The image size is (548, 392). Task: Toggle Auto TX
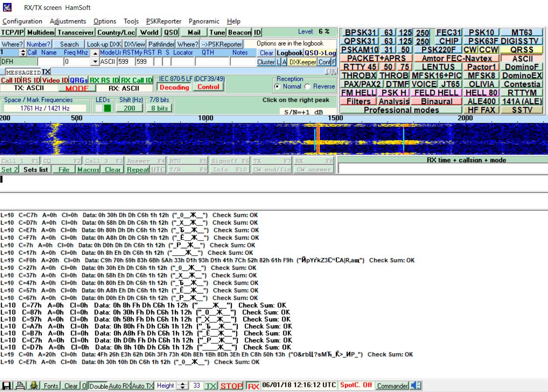143,386
